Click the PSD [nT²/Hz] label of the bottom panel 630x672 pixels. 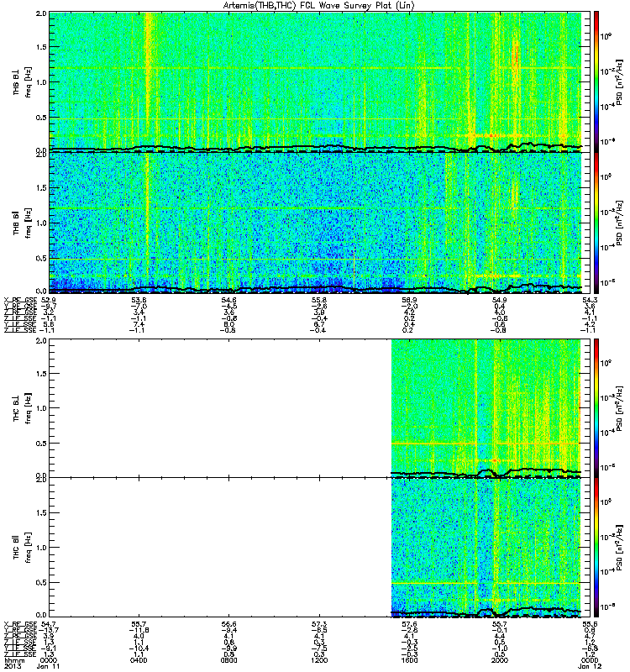click(620, 548)
